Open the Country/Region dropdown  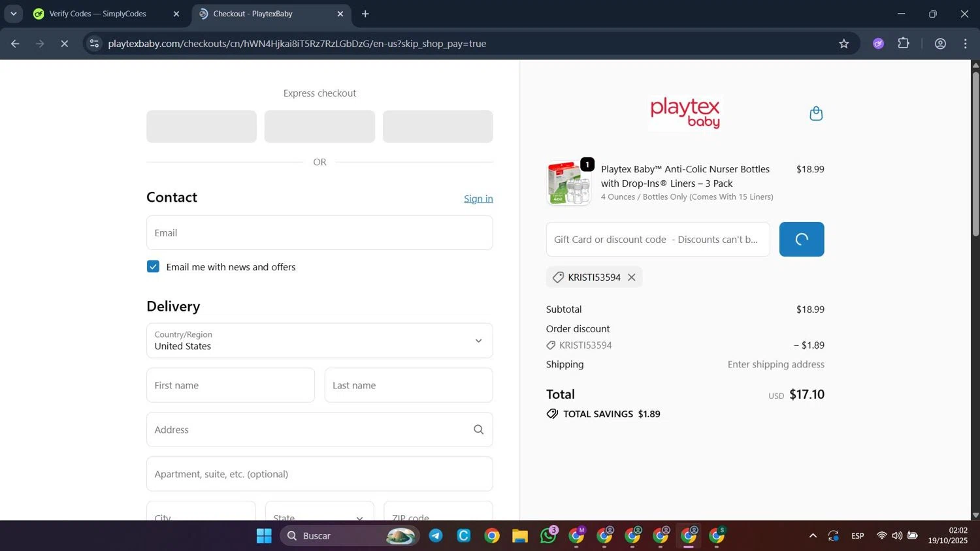[x=319, y=340]
